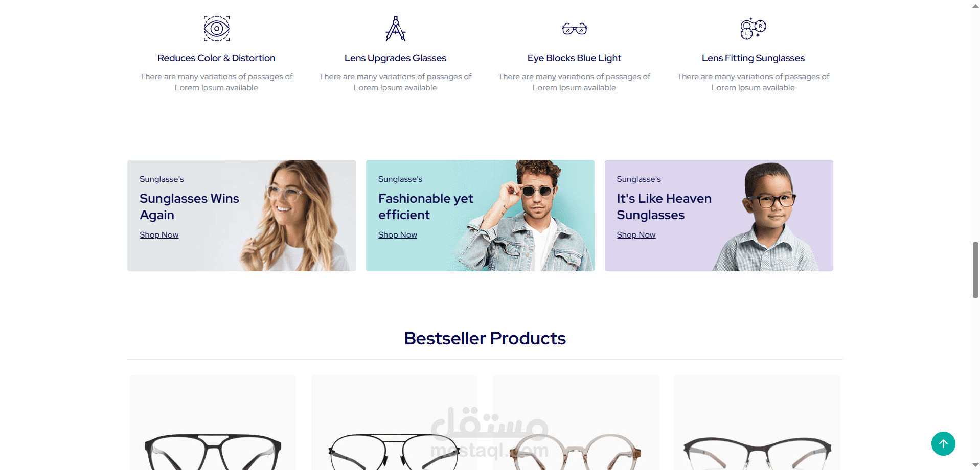Click the vertical page scrollbar thumb
Viewport: 980px width, 470px height.
coord(975,270)
